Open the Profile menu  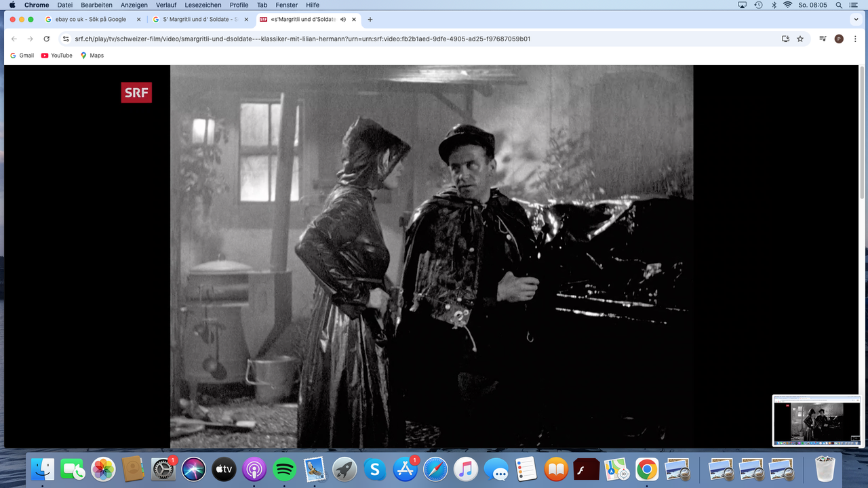[x=239, y=5]
